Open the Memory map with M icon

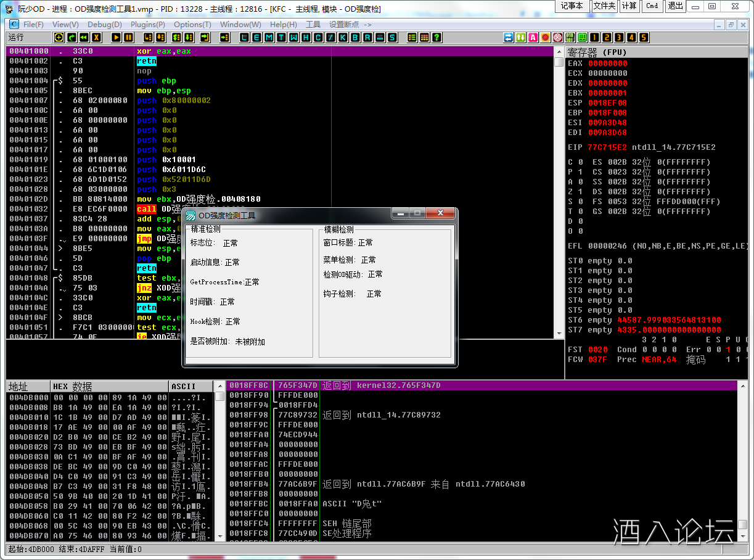[269, 38]
